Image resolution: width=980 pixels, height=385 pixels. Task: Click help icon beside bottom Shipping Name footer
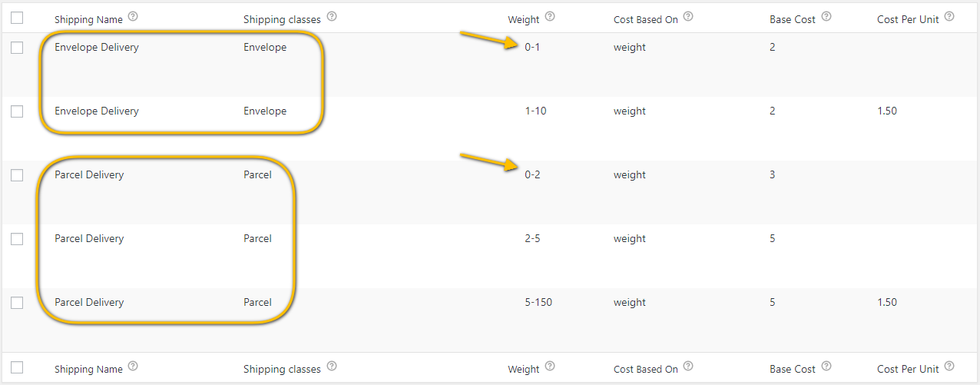point(134,367)
